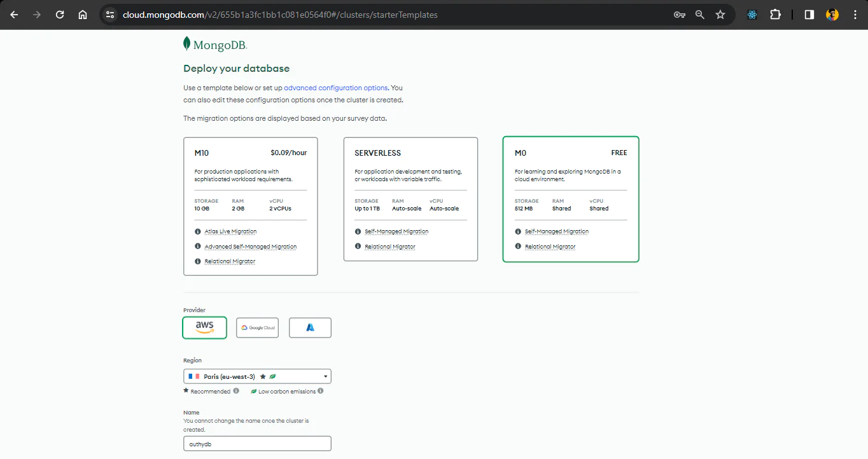Open Chrome three-dot menu
868x459 pixels.
pos(855,15)
